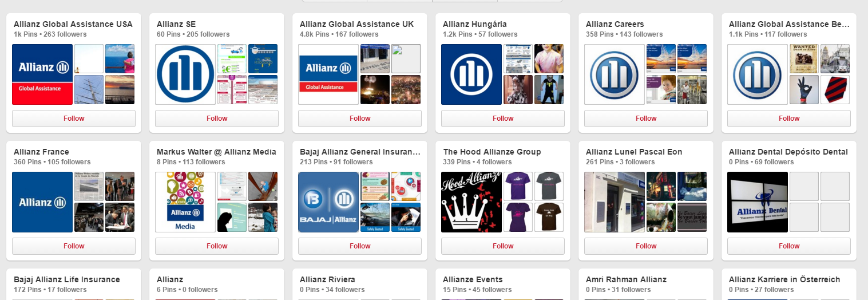This screenshot has width=868, height=300.
Task: Click the Bajaj Allianz Life Insurance title
Action: (67, 279)
